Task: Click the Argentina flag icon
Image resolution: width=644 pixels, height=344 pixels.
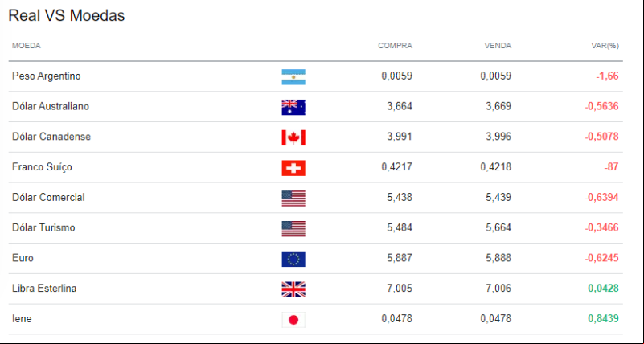Action: point(293,77)
